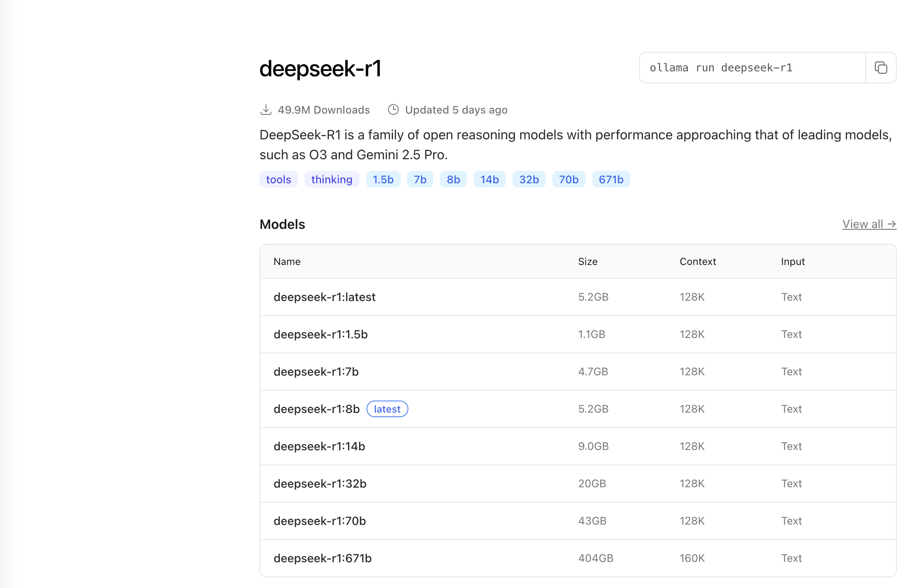The image size is (908, 588).
Task: Select the 32b size tag
Action: click(x=529, y=179)
